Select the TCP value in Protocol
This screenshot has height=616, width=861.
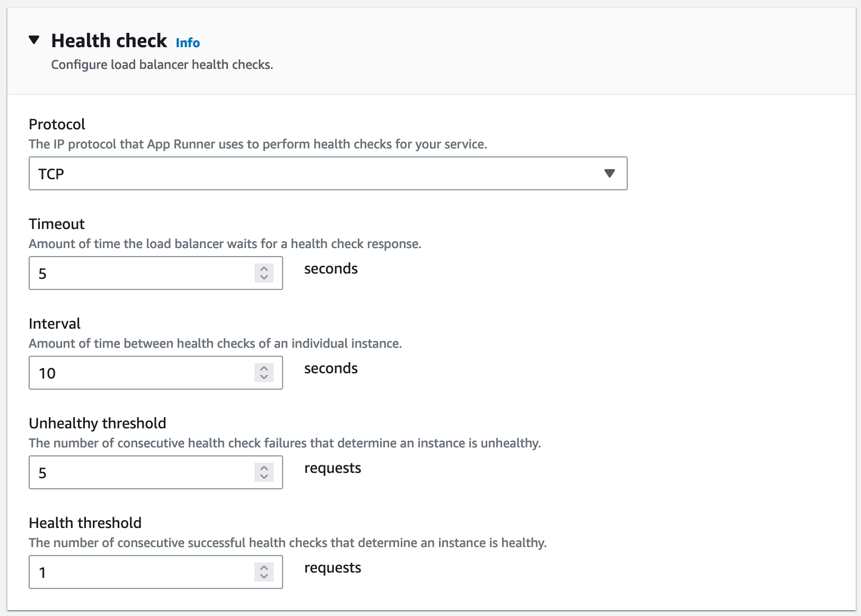point(51,173)
